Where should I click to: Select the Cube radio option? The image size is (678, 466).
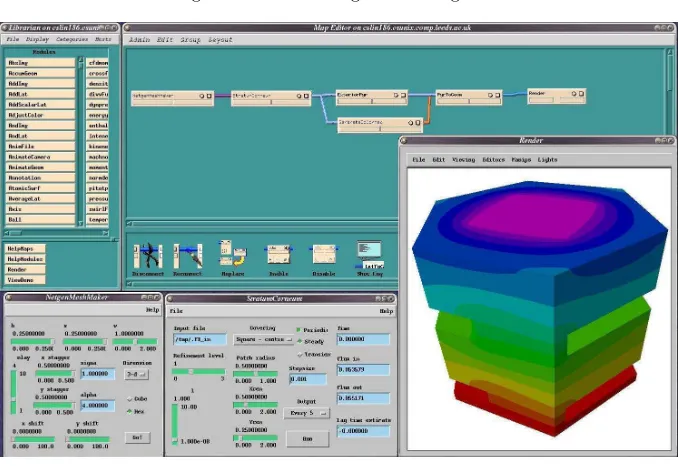coord(130,399)
